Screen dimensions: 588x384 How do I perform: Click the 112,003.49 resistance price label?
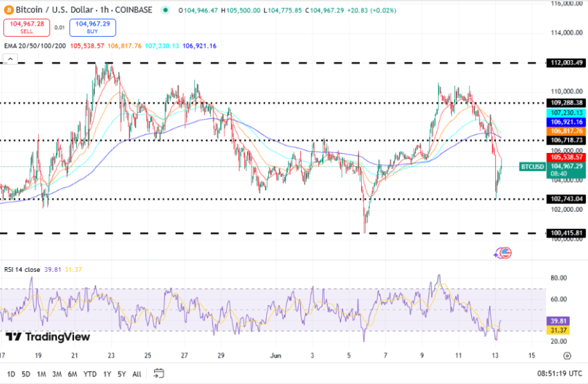pos(566,63)
